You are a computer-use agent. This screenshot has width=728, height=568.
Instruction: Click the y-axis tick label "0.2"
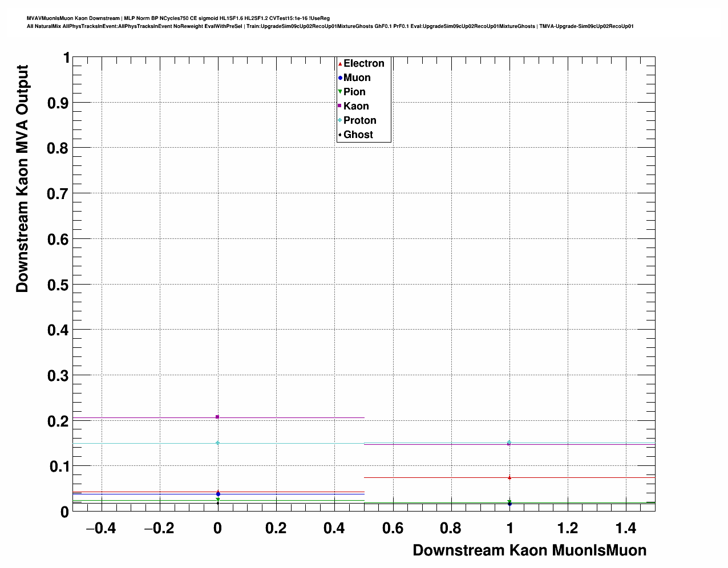(x=59, y=421)
